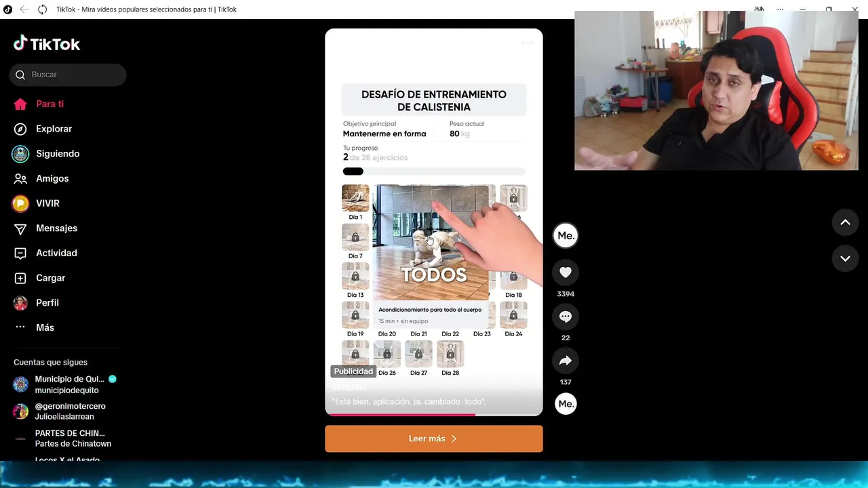Image resolution: width=868 pixels, height=488 pixels.
Task: Open the Actividad notifications label
Action: [56, 253]
